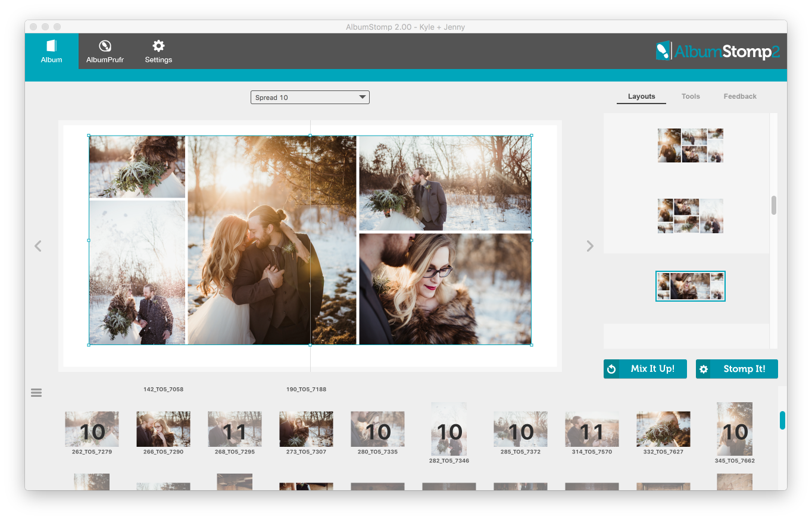
Task: Click the top-right selection handle on spread
Action: [x=531, y=136]
